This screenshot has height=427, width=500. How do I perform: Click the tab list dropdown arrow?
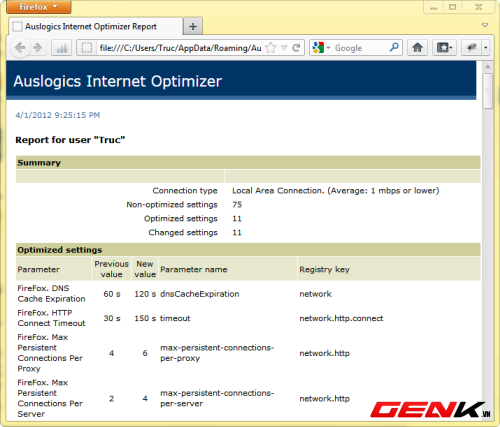pos(485,25)
